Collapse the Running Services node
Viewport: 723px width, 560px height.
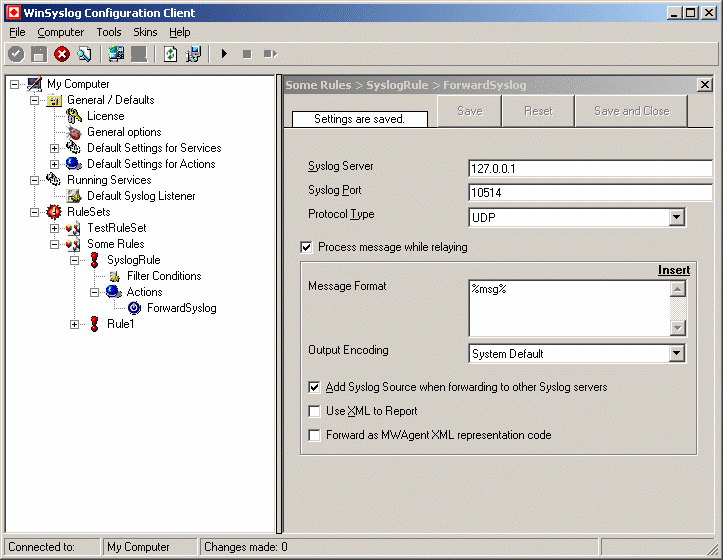coord(35,180)
